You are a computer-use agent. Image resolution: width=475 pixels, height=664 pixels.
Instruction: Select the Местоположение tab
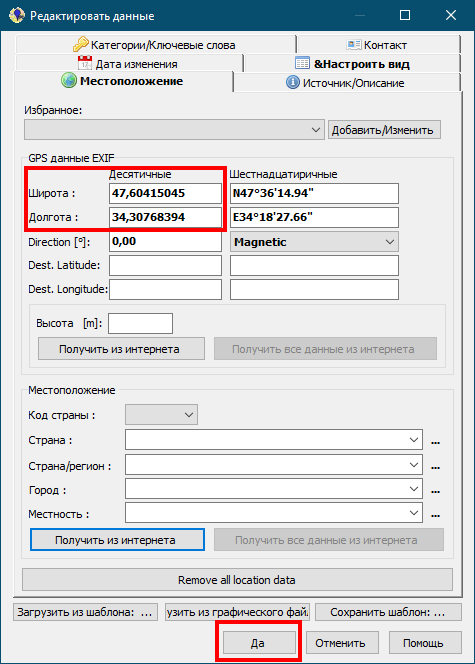coord(123,81)
